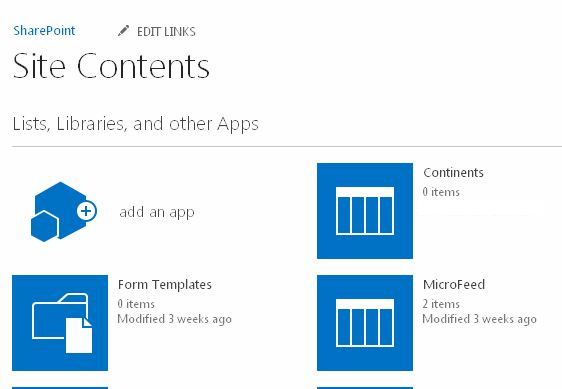The width and height of the screenshot is (562, 389).
Task: Click the 0 items text under Continents
Action: 441,192
